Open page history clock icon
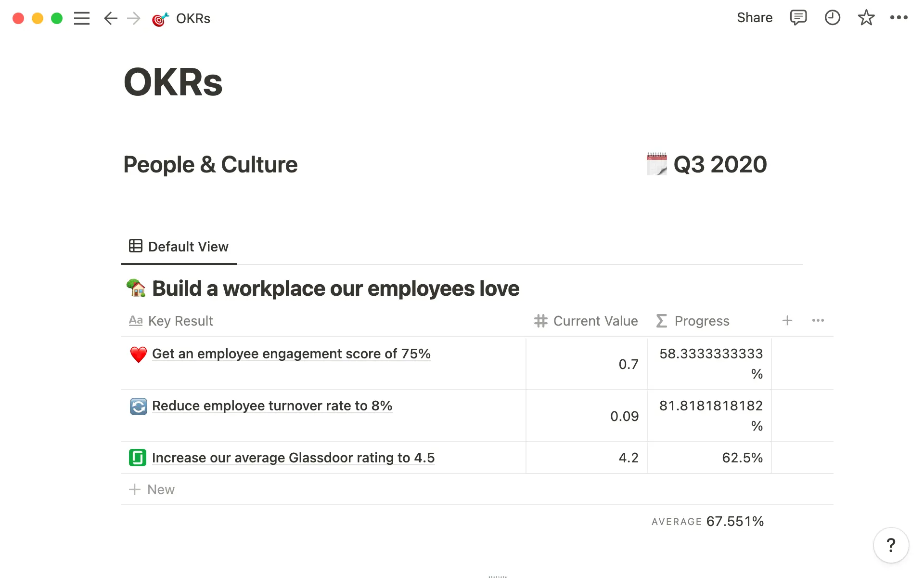This screenshot has height=578, width=924. (832, 18)
